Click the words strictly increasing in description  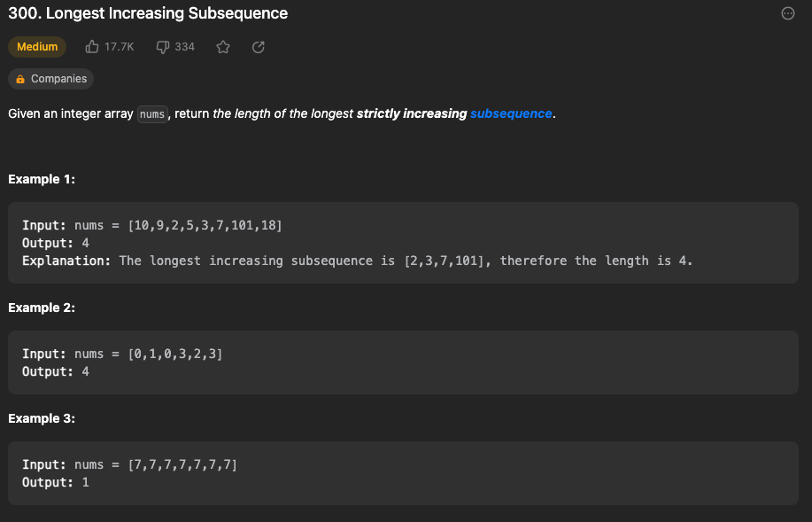(x=412, y=113)
